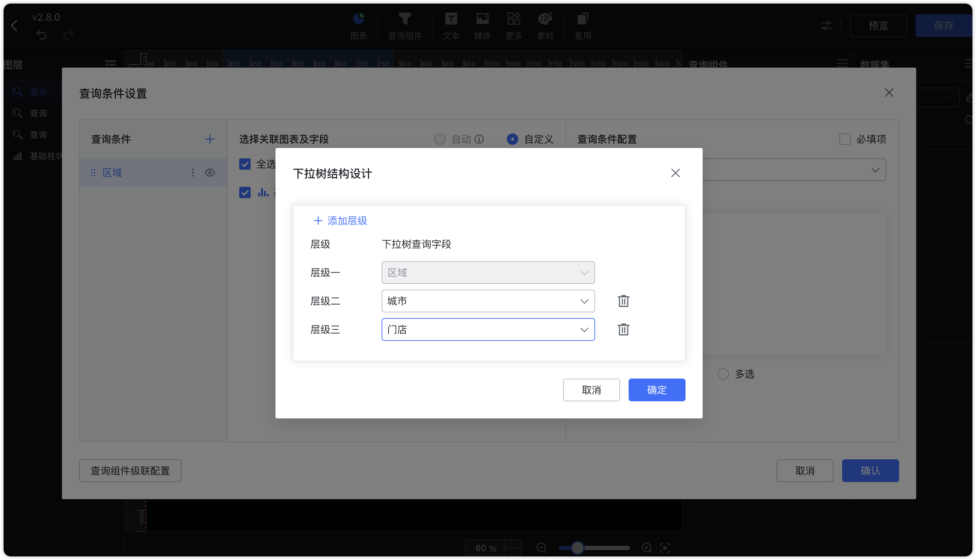Delete 层级三 with its trash icon
Viewport: 976px width, 560px height.
click(x=624, y=329)
